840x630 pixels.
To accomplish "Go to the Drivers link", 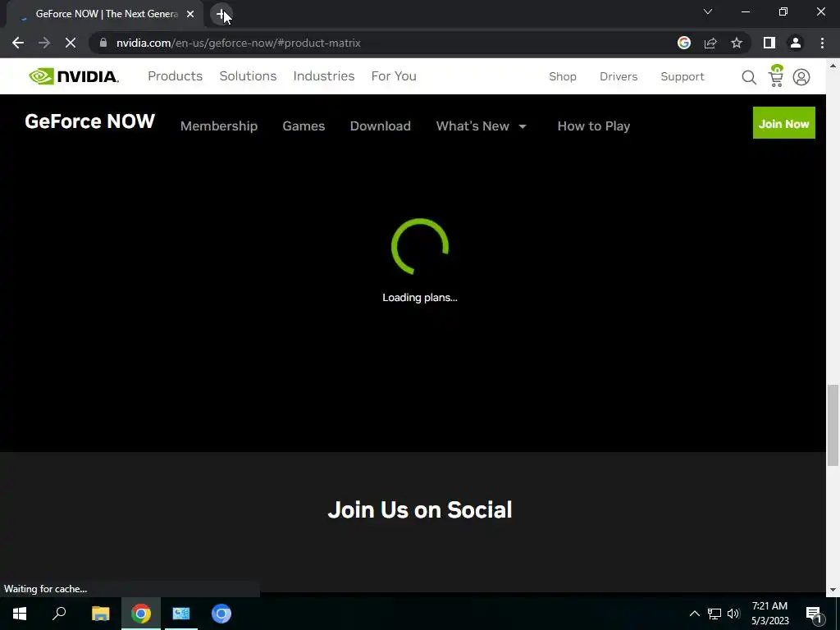I will tap(619, 76).
